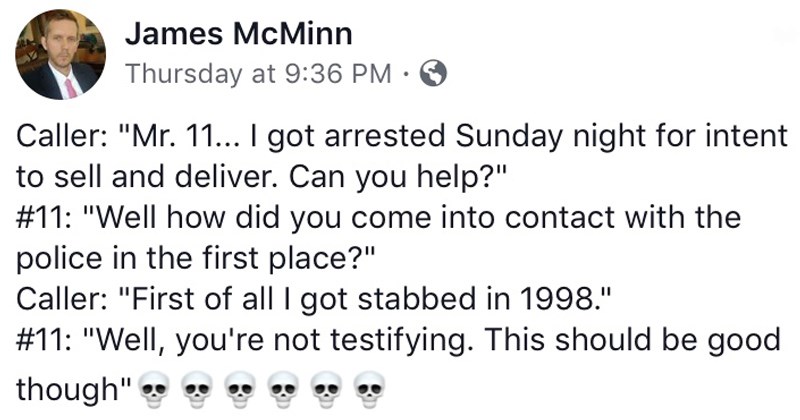Click the second skull emoji
800x420 pixels.
coord(195,390)
